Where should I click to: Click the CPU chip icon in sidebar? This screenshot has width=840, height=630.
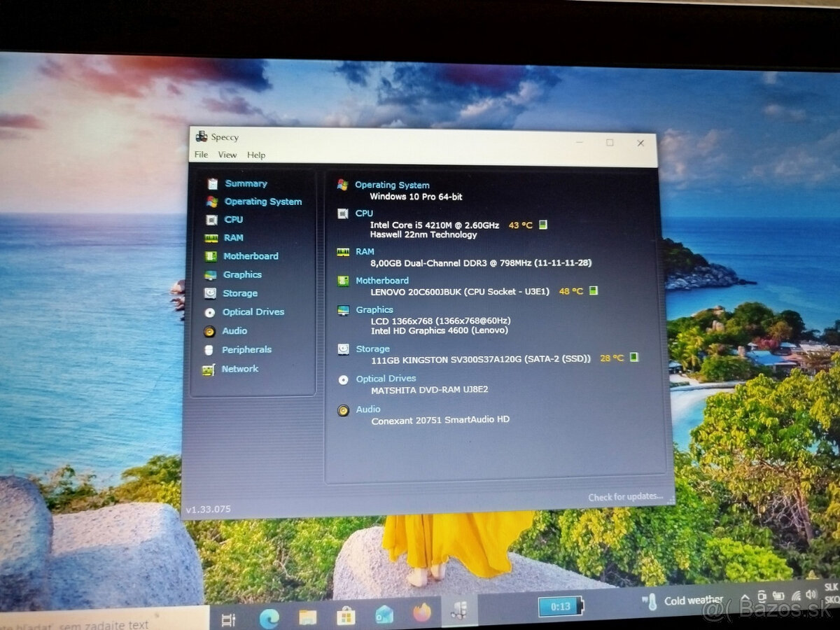point(213,219)
